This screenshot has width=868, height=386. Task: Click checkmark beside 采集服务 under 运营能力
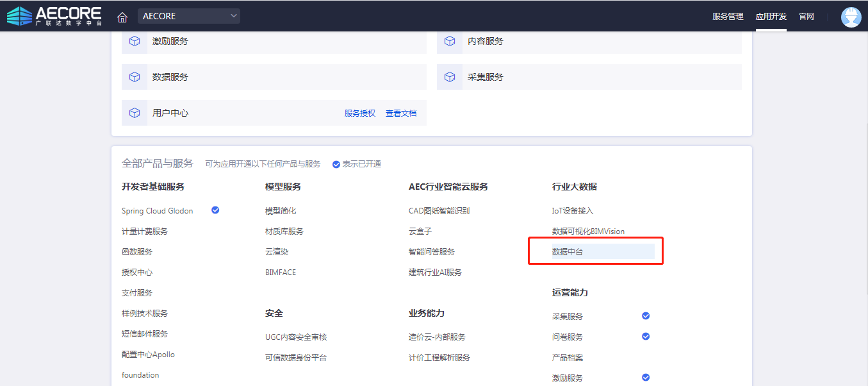646,316
